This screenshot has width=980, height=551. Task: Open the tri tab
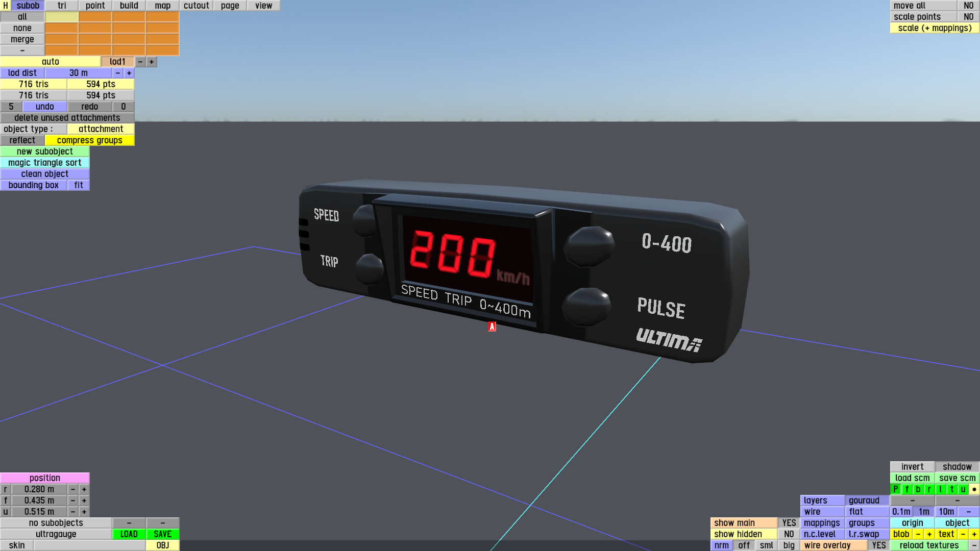tap(62, 6)
